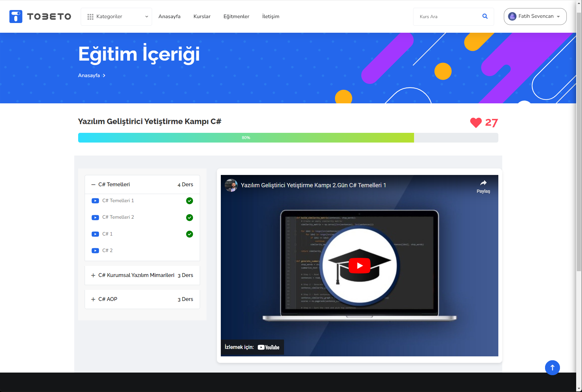Click the YouTube logo in İzlemek için banner

click(268, 347)
